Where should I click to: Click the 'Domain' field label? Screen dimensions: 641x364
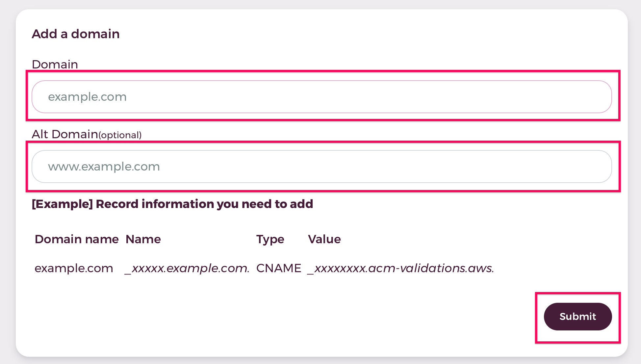[55, 64]
